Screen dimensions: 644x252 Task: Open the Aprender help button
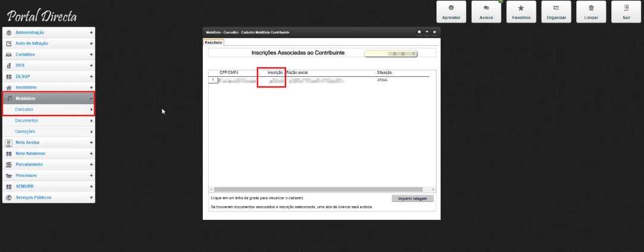[451, 11]
